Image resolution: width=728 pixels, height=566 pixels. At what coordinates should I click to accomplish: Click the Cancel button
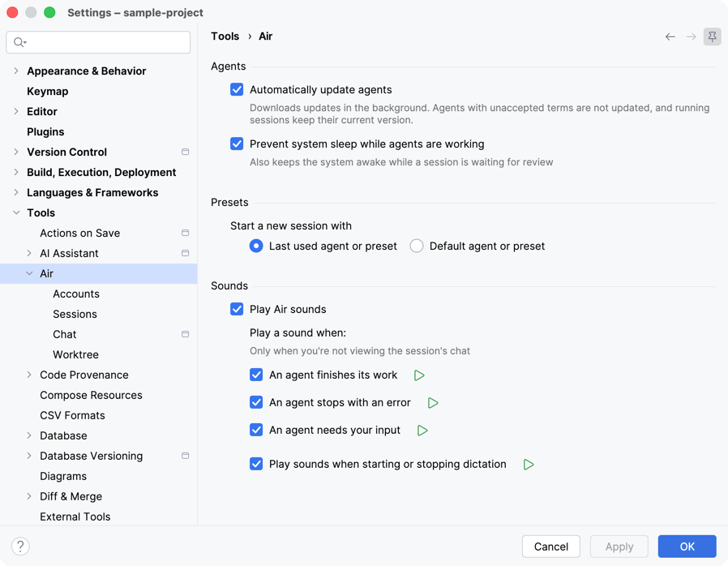(550, 547)
